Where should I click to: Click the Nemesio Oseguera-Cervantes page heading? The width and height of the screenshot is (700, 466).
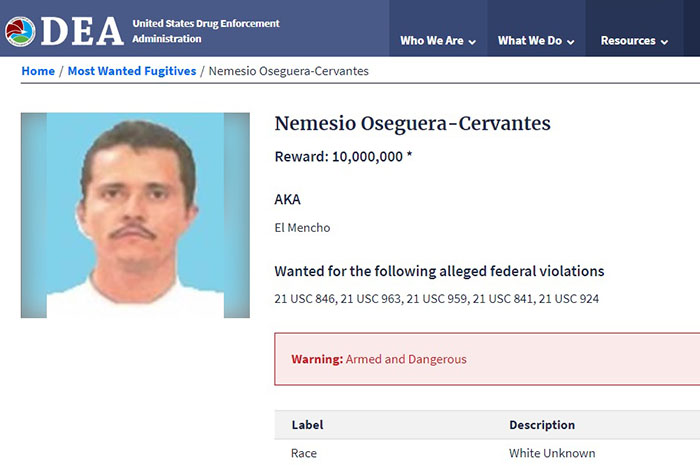click(412, 124)
